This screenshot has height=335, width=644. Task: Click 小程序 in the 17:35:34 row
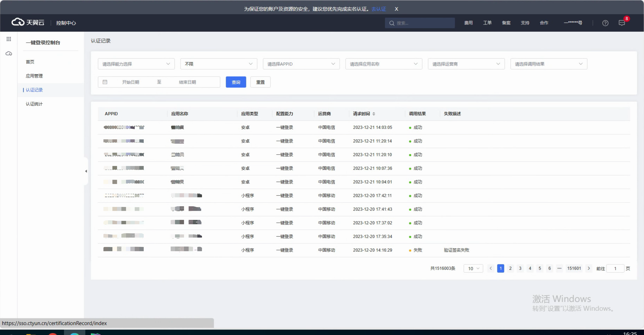click(x=248, y=236)
